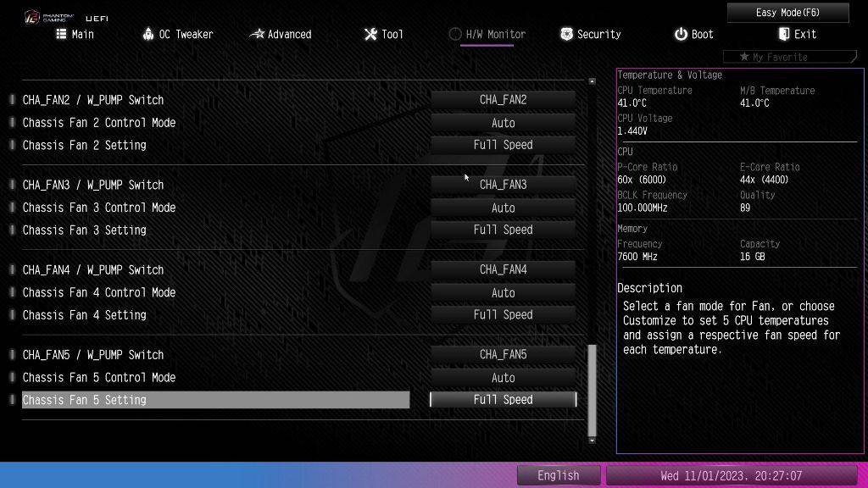Viewport: 868px width, 488px height.
Task: Toggle CHA_FAN2 / W_PUMP Switch value
Action: pyautogui.click(x=503, y=100)
